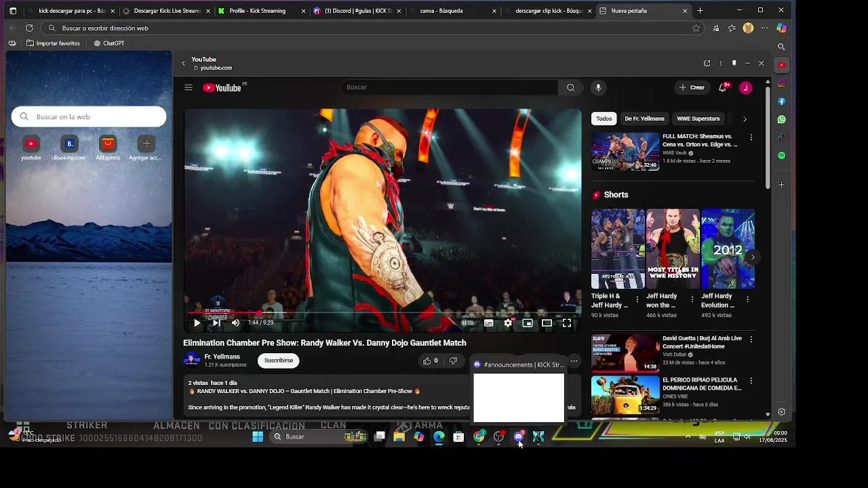Enter fullscreen mode
The height and width of the screenshot is (488, 868).
coord(567,323)
